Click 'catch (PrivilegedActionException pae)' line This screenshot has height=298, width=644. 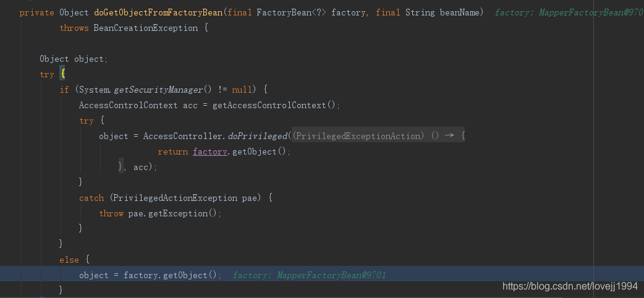pyautogui.click(x=176, y=198)
